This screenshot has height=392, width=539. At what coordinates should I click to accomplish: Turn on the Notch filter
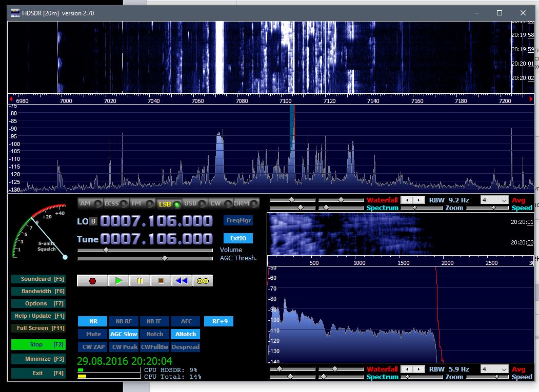point(155,334)
